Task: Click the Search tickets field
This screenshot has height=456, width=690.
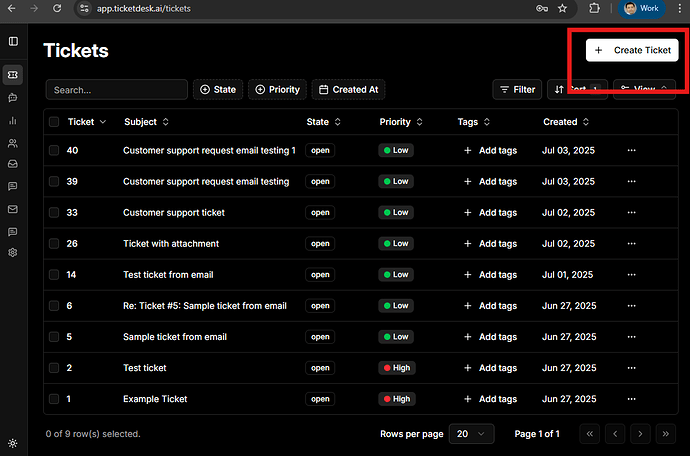Action: (x=117, y=90)
